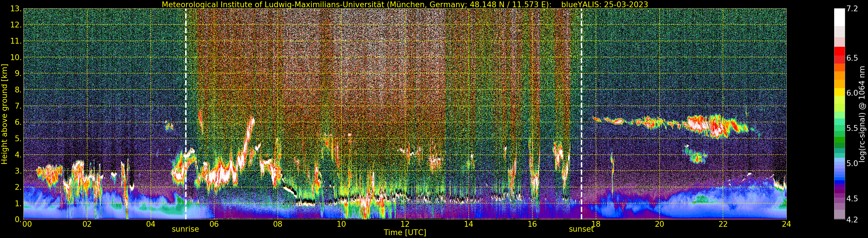Pick the green colorbar swatch below 5.5

[x=839, y=140]
